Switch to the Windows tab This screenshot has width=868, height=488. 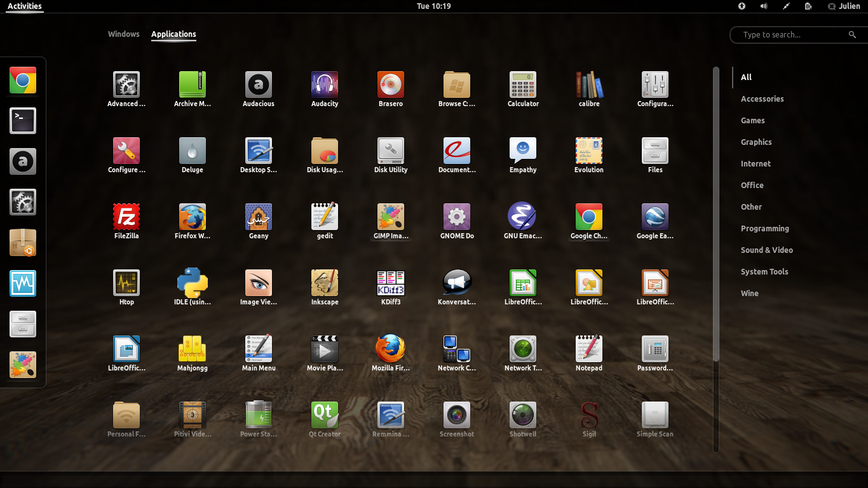(x=124, y=34)
